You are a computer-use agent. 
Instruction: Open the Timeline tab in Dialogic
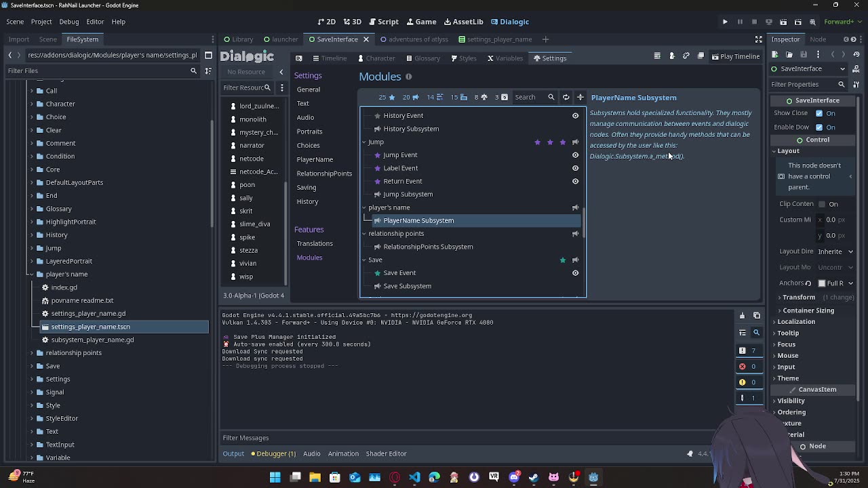pos(330,58)
